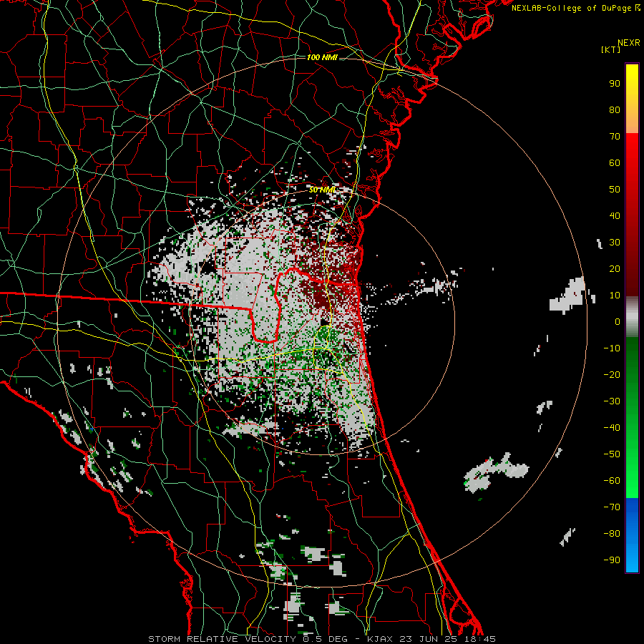
Task: Click the 30 knots scale value
Action: pyautogui.click(x=615, y=243)
